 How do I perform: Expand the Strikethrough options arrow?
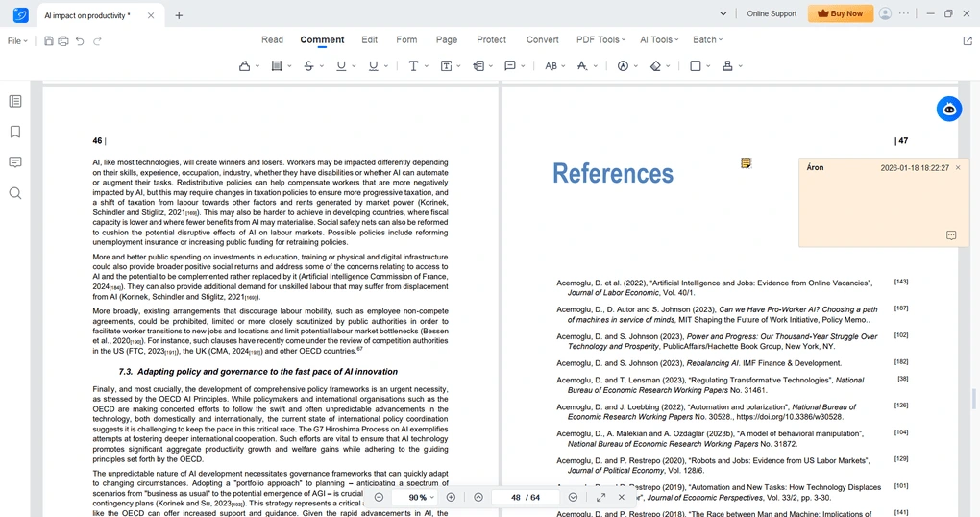click(x=321, y=66)
